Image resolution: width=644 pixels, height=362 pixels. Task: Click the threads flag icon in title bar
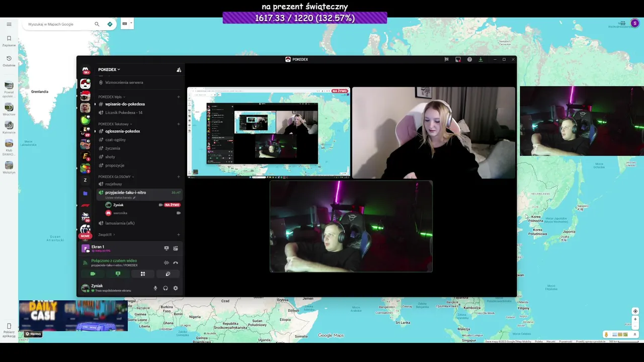pyautogui.click(x=446, y=59)
